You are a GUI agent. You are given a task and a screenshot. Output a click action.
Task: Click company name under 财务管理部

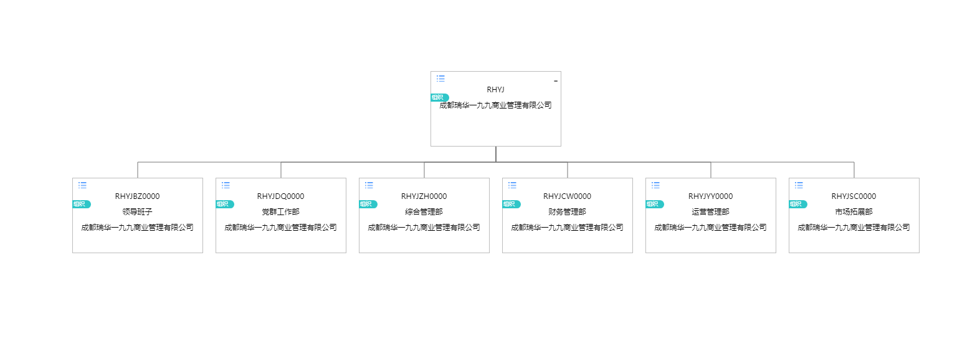click(x=567, y=228)
